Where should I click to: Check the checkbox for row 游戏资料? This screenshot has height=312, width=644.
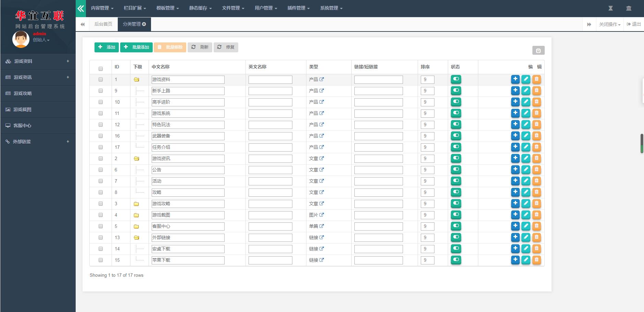tap(101, 79)
